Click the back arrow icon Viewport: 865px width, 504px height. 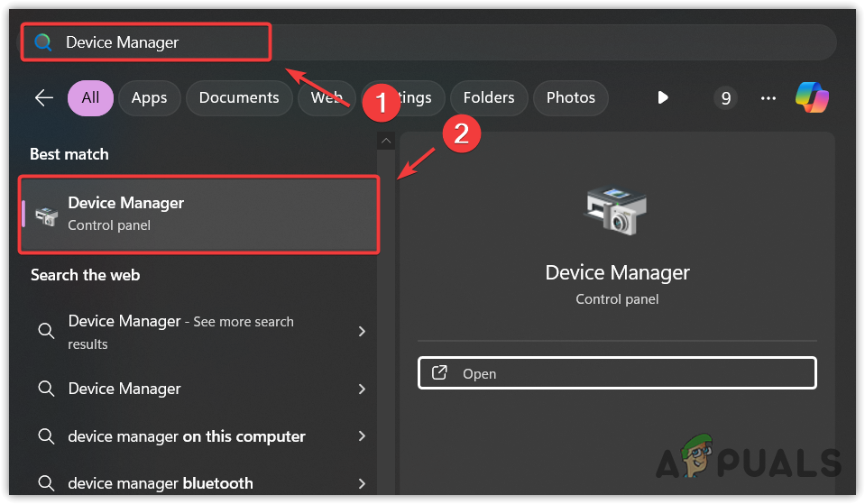43,97
